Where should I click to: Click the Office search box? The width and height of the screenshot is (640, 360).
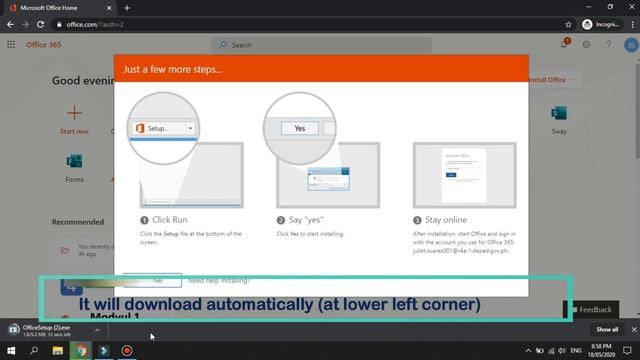(x=321, y=45)
